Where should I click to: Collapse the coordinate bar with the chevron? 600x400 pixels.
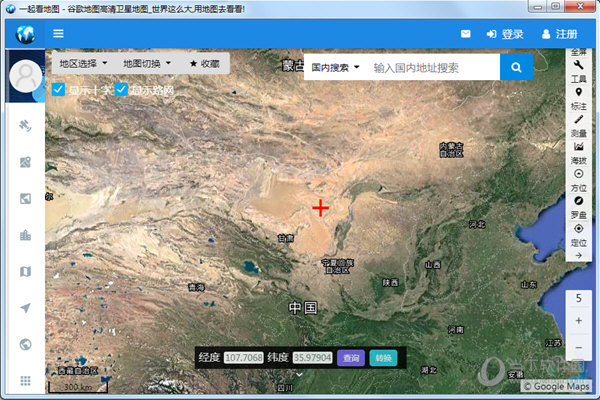[300, 374]
